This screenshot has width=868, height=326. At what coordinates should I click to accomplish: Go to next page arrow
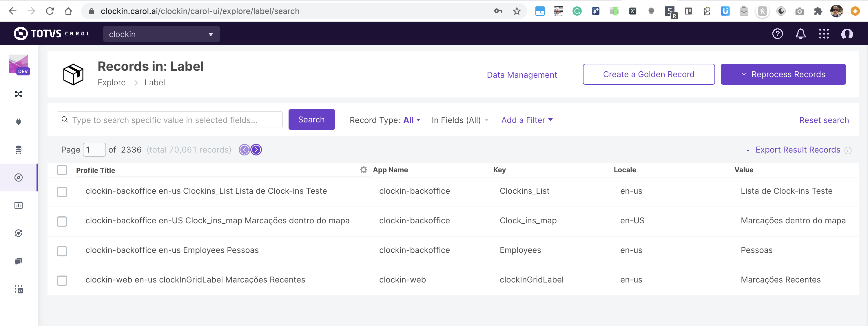pyautogui.click(x=256, y=149)
